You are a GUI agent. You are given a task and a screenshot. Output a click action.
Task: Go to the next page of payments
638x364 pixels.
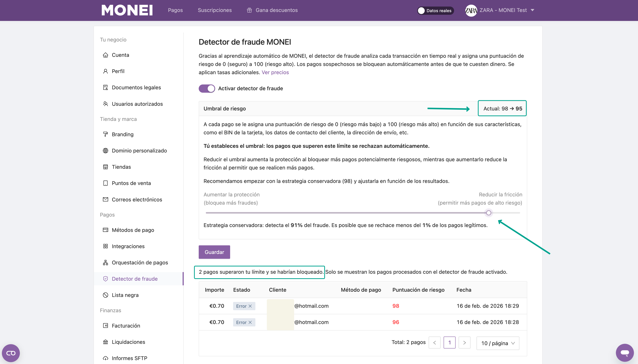coord(464,343)
